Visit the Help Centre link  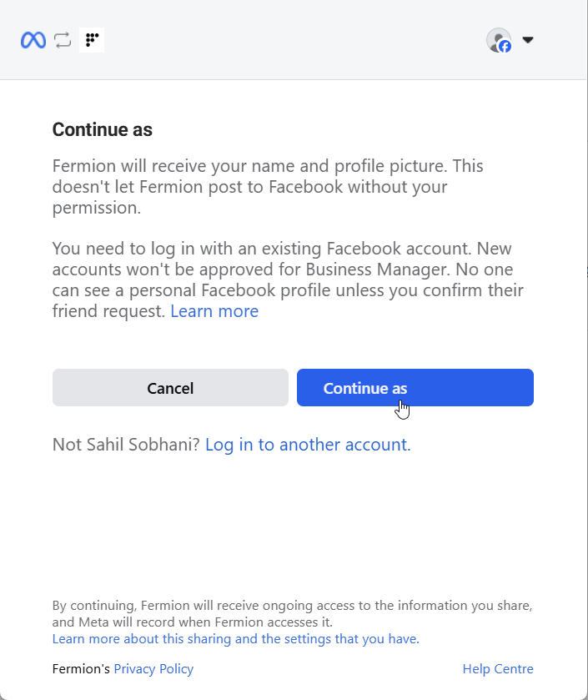[498, 669]
